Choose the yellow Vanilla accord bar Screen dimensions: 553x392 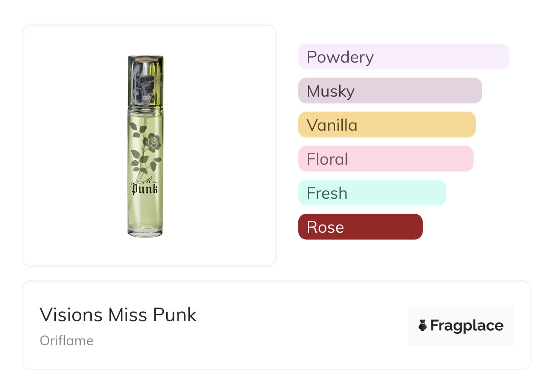pyautogui.click(x=386, y=125)
